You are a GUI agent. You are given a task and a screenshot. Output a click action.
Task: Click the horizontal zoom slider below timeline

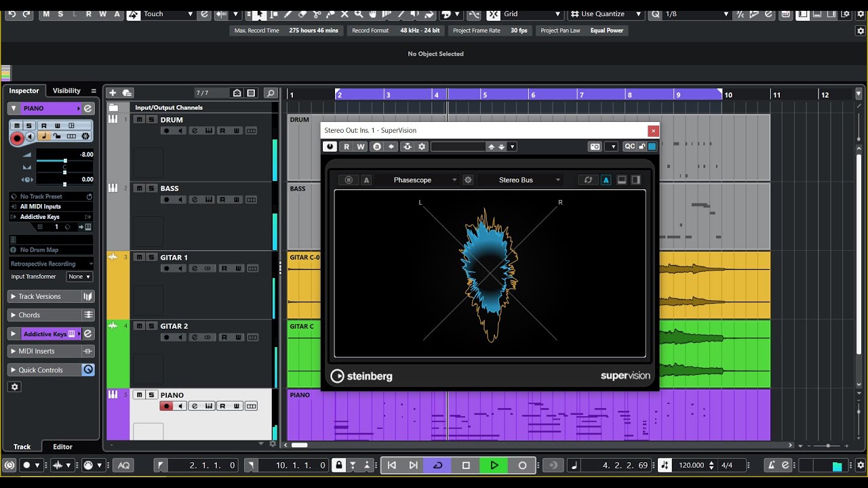(x=827, y=445)
